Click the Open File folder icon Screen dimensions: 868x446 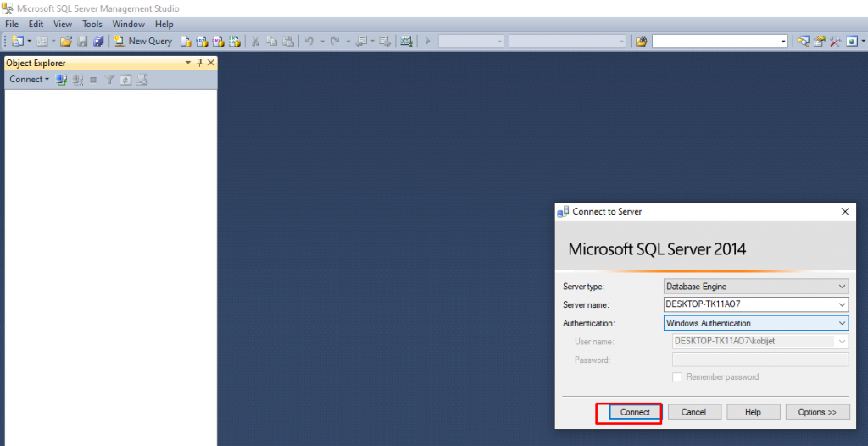(x=66, y=41)
